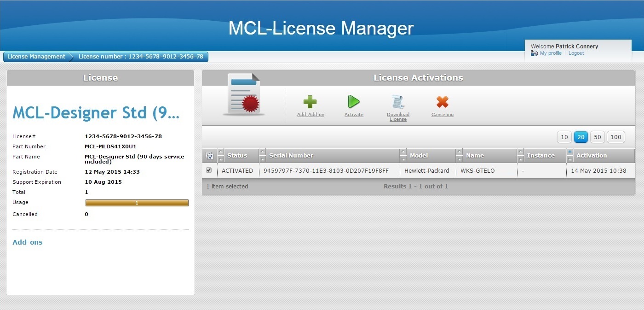Click the MCL-Designer Std license title
Viewport: 644px width, 310px height.
96,113
